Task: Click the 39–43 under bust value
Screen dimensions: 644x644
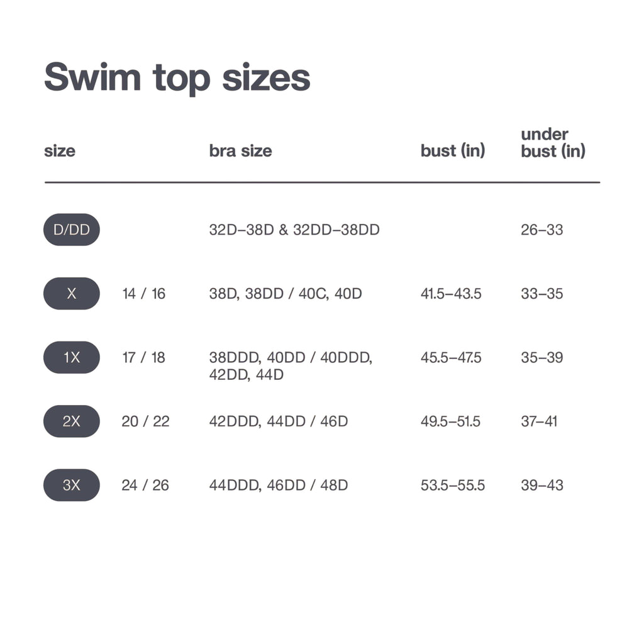Action: point(541,485)
